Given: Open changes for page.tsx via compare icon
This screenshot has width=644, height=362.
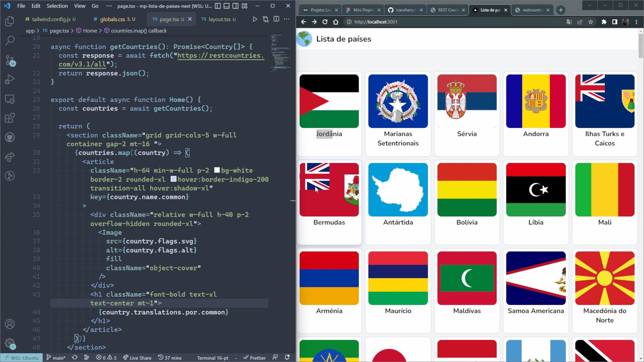Looking at the screenshot, I should [x=266, y=19].
